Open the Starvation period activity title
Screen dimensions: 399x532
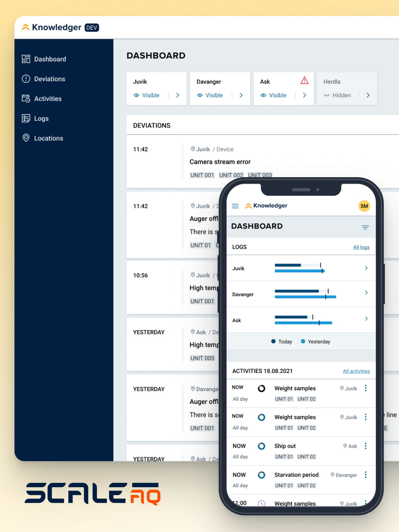tap(297, 475)
